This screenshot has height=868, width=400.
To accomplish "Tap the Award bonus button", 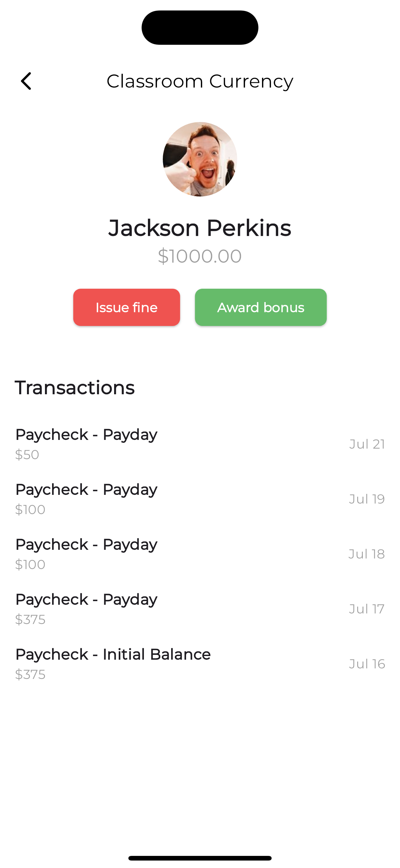I will pos(260,307).
